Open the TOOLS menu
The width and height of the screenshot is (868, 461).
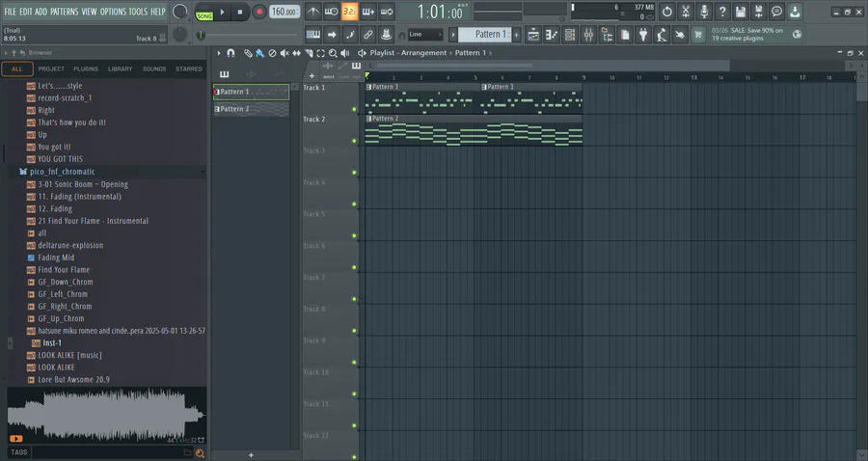(x=138, y=12)
